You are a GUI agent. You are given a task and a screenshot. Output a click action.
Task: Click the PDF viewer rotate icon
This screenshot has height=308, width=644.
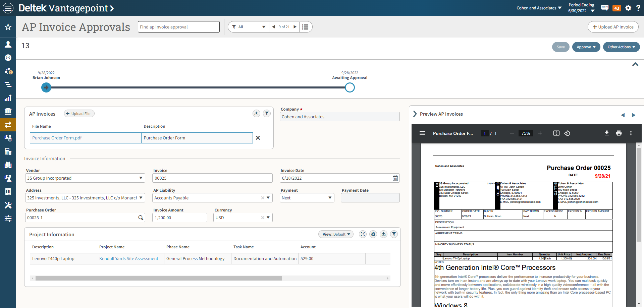coord(567,133)
